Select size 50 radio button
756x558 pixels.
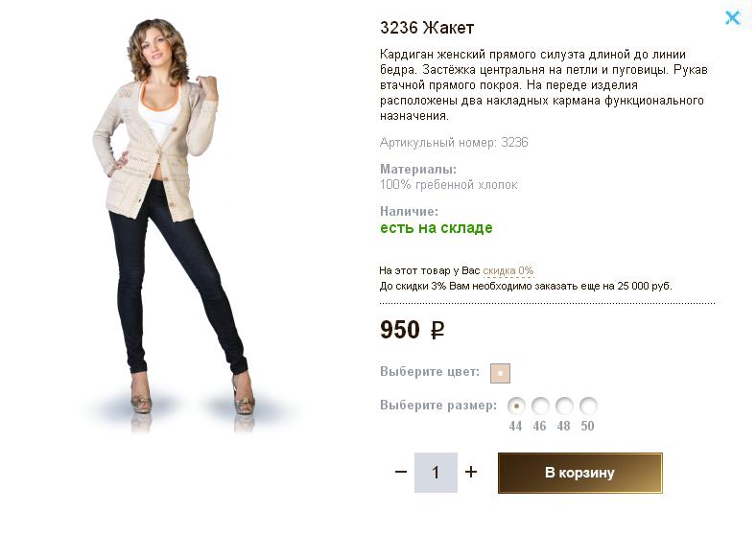pos(588,406)
